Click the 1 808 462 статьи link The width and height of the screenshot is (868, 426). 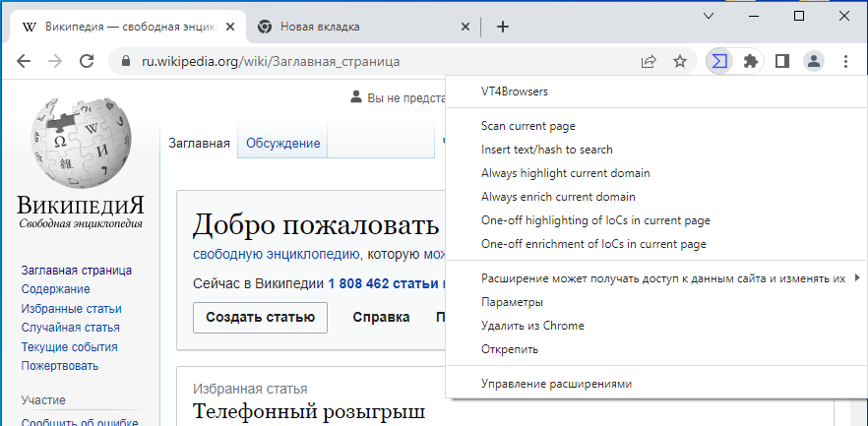click(x=383, y=284)
